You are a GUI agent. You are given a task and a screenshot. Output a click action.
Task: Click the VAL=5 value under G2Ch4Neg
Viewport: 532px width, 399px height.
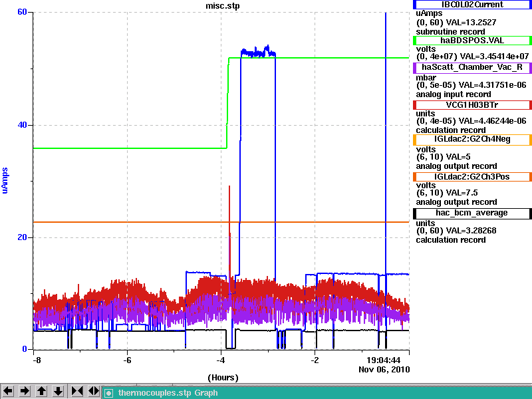pos(458,157)
